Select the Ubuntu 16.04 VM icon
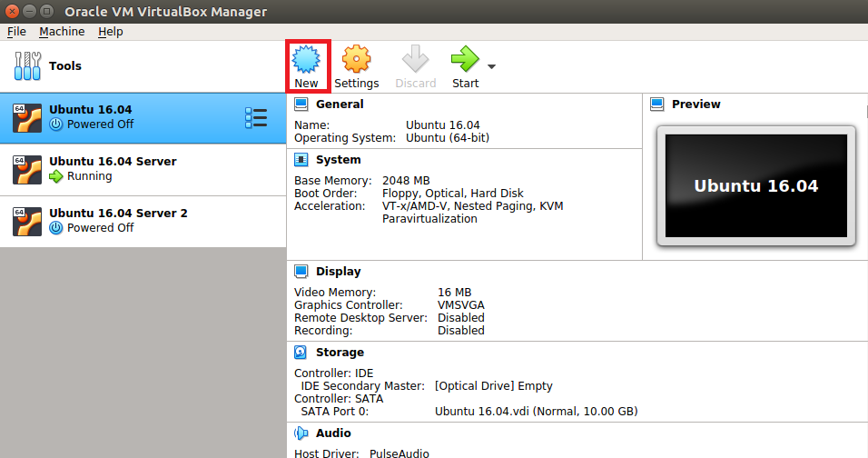The width and height of the screenshot is (868, 458). [x=27, y=118]
